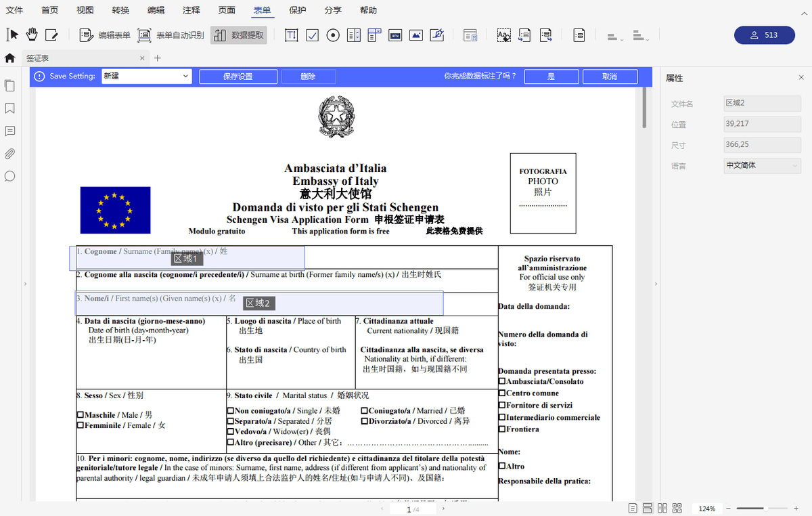Screen dimensions: 812x516
Task: Insert a checkbox form control
Action: coord(312,35)
